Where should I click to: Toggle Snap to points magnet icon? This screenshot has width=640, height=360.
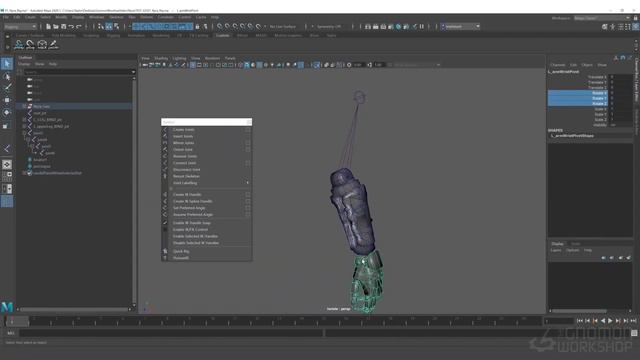(x=235, y=27)
